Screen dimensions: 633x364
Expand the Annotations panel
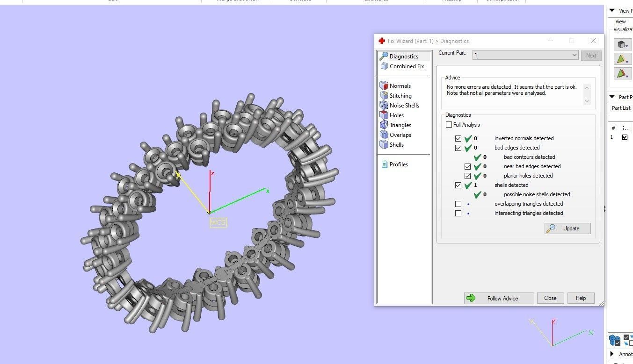click(612, 354)
